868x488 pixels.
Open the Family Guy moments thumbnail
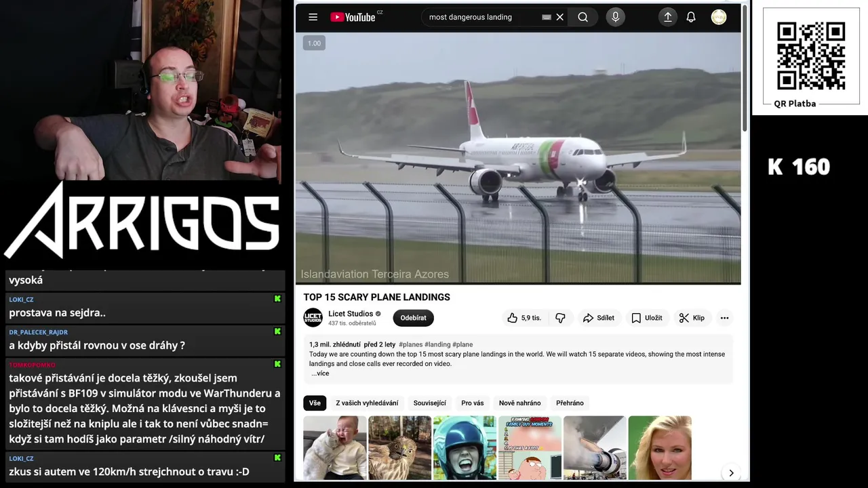pyautogui.click(x=530, y=448)
